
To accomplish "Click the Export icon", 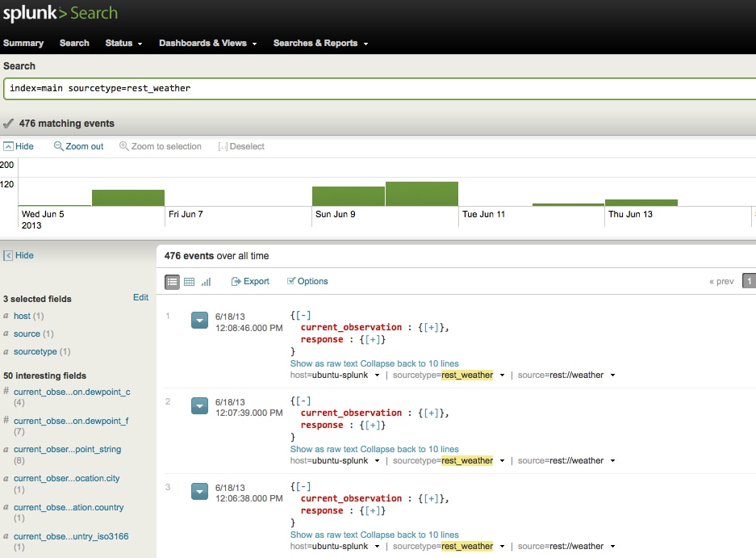I will 236,281.
